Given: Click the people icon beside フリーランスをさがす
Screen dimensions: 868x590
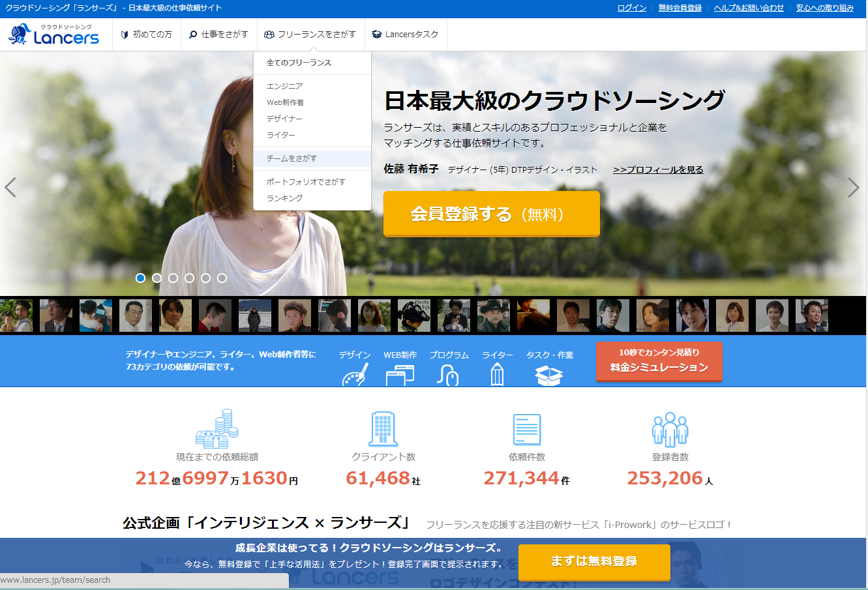Looking at the screenshot, I should pos(269,35).
